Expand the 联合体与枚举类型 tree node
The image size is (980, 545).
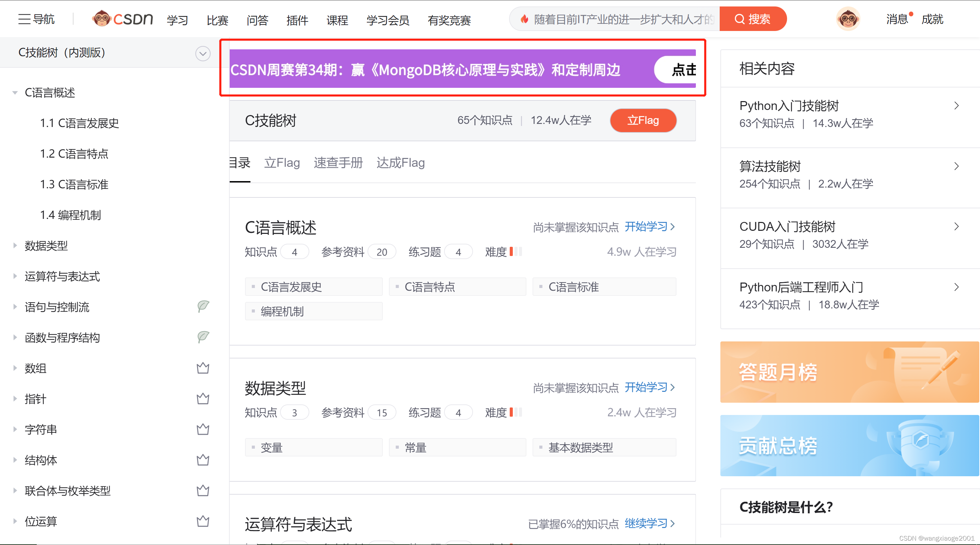pyautogui.click(x=15, y=491)
